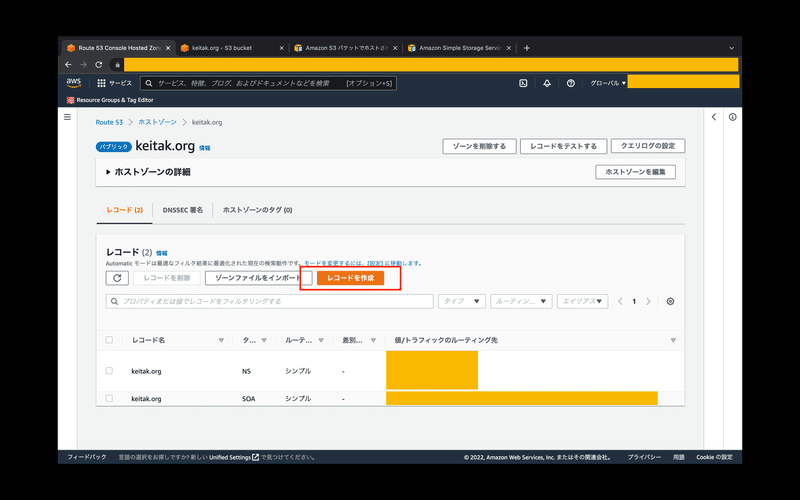Open the グローバル region dropdown
The height and width of the screenshot is (500, 800).
tap(608, 83)
